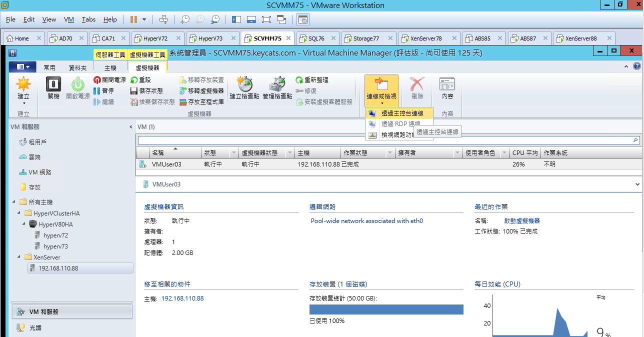Open the 擁有者 column filter dropdown

point(457,153)
